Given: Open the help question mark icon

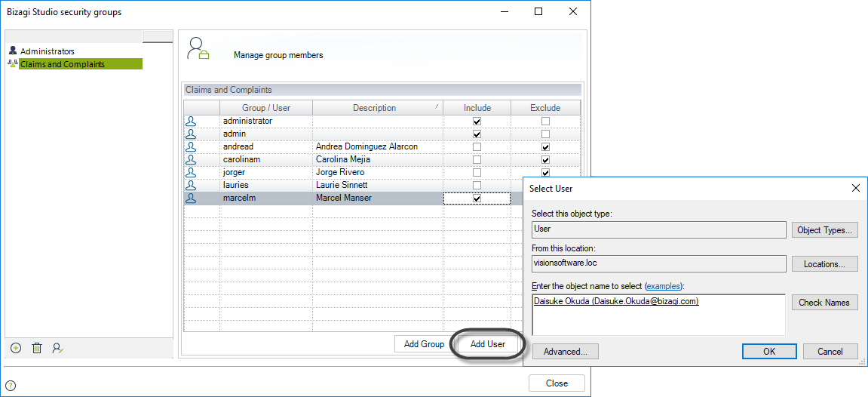Looking at the screenshot, I should click(x=11, y=386).
